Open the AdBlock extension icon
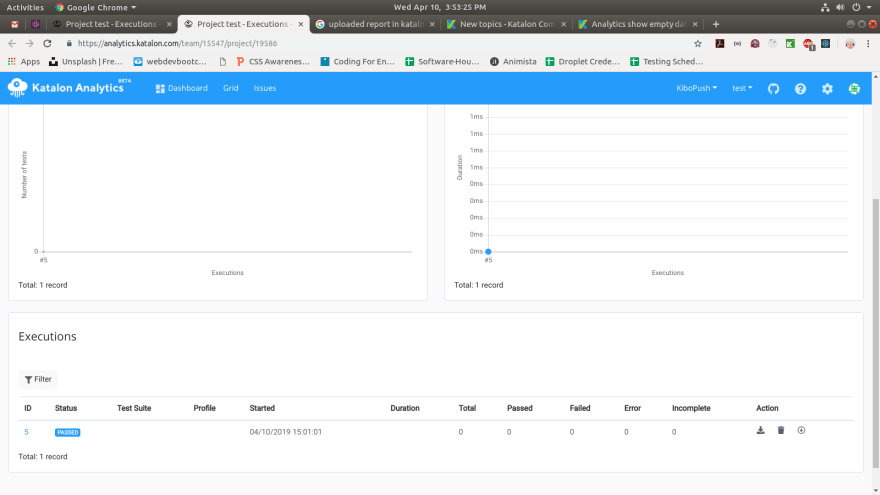 808,44
